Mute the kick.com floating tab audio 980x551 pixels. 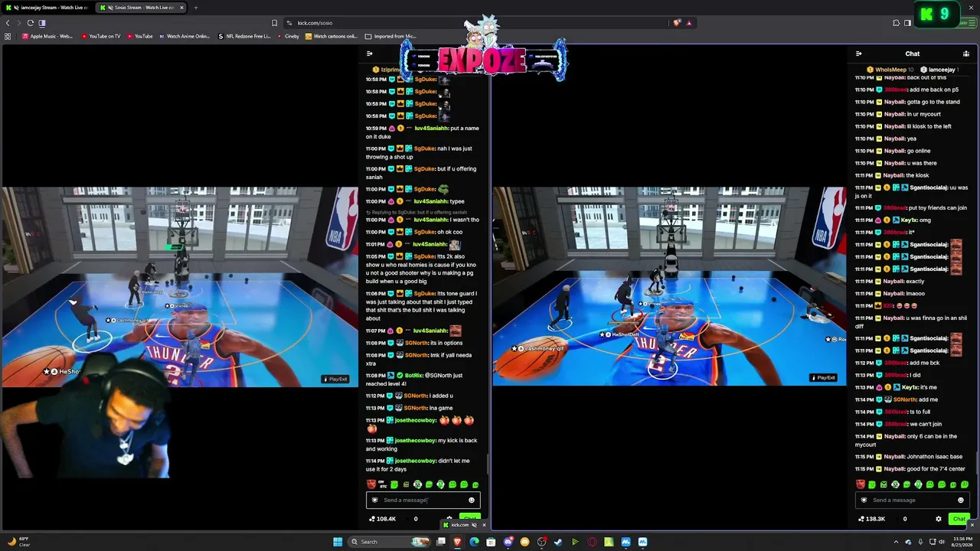click(x=475, y=525)
